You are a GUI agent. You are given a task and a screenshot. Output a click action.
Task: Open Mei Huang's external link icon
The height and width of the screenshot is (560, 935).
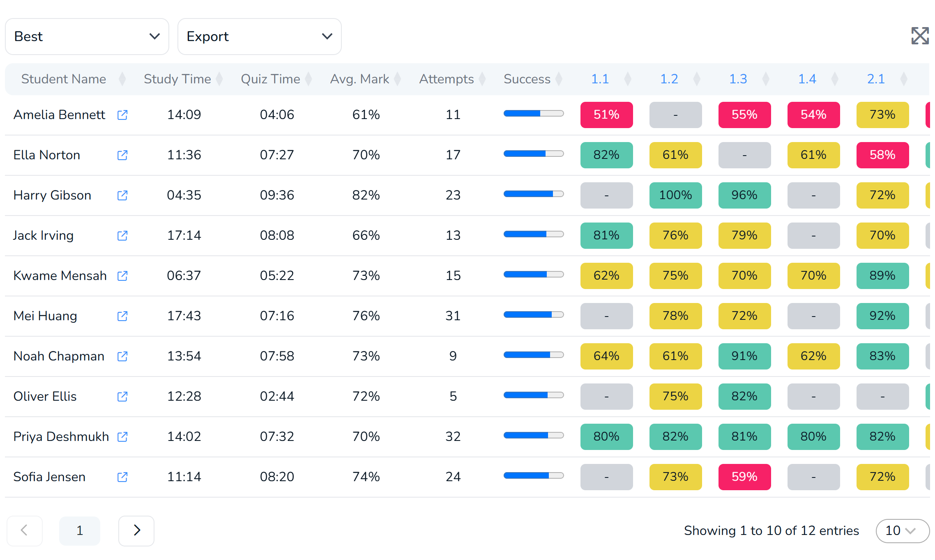[122, 316]
